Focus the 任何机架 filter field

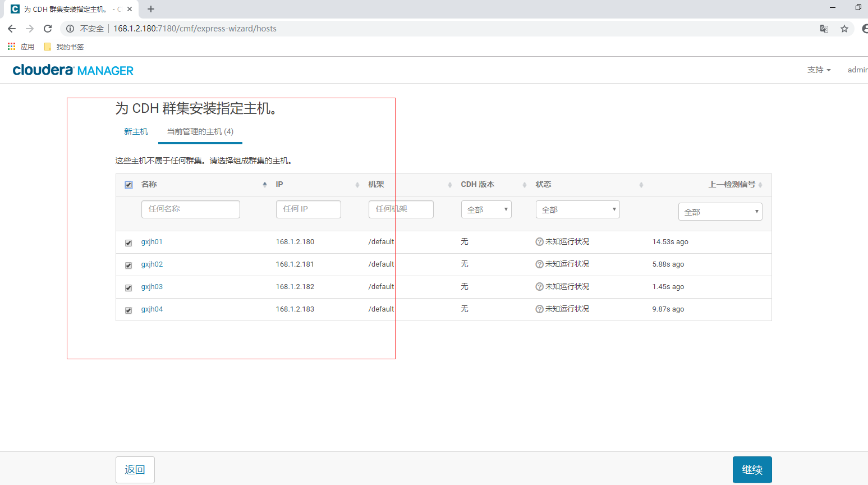pos(401,209)
